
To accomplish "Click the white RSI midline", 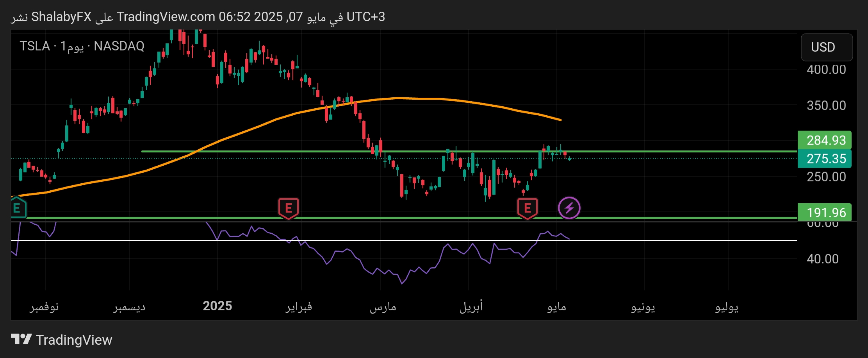I will (404, 240).
